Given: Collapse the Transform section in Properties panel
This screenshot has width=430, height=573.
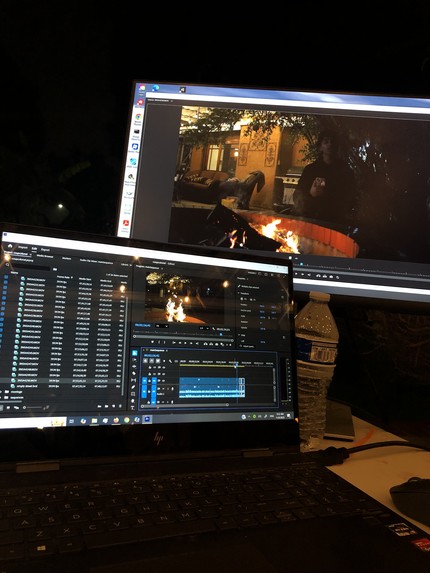Looking at the screenshot, I should 239,293.
